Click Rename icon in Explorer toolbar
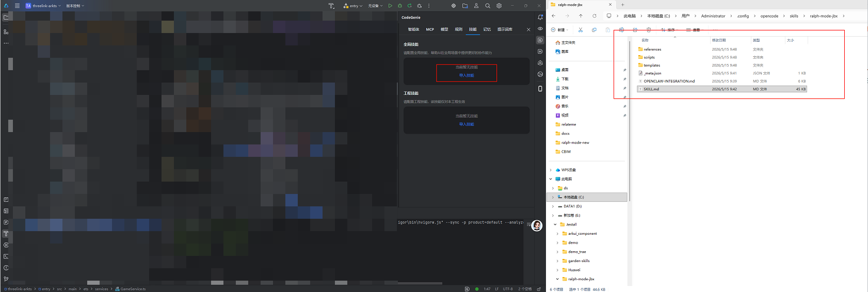 [621, 30]
